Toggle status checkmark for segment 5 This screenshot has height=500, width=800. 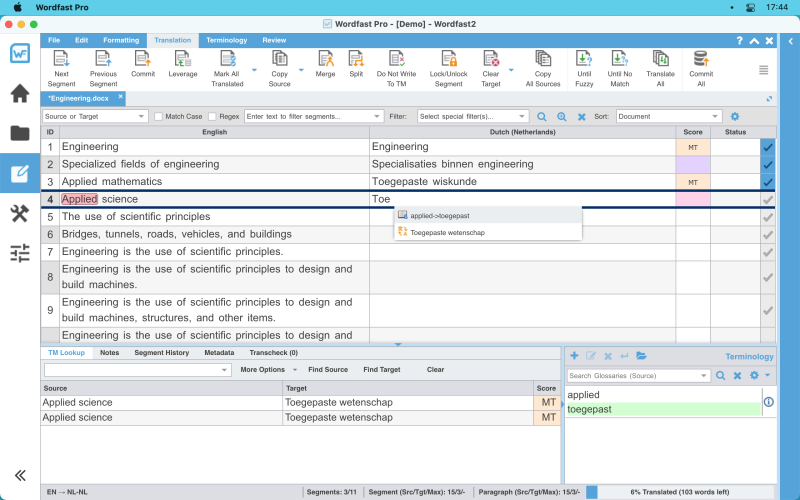coord(767,217)
